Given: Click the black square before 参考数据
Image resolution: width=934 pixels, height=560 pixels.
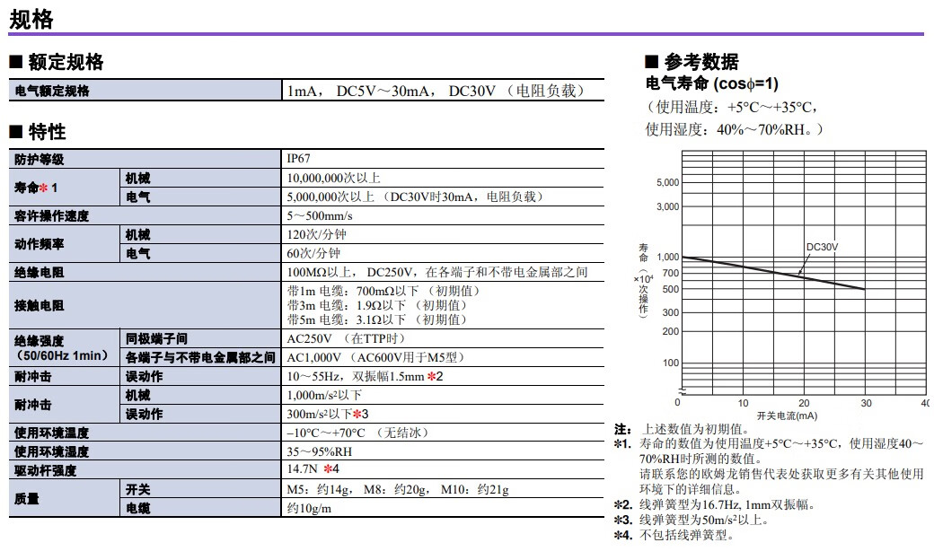Looking at the screenshot, I should click(x=652, y=63).
